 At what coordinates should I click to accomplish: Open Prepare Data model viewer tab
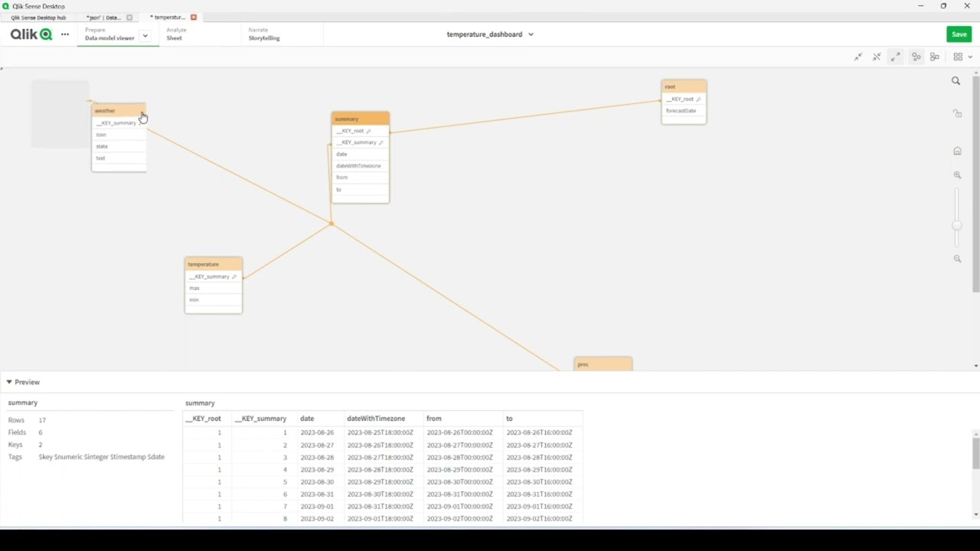point(109,34)
